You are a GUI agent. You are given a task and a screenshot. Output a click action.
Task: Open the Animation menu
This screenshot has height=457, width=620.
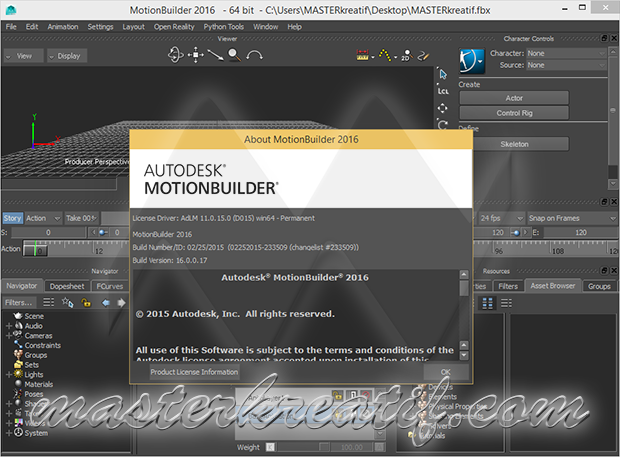tap(63, 26)
